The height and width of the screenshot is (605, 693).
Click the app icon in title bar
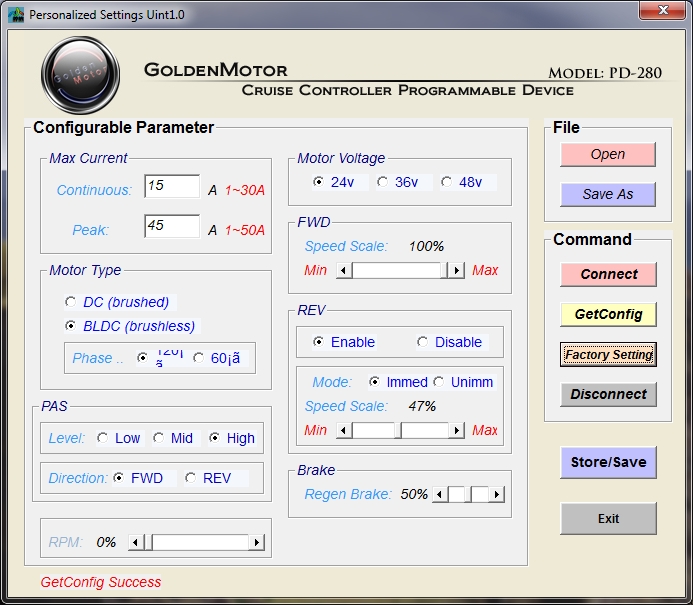pos(16,15)
